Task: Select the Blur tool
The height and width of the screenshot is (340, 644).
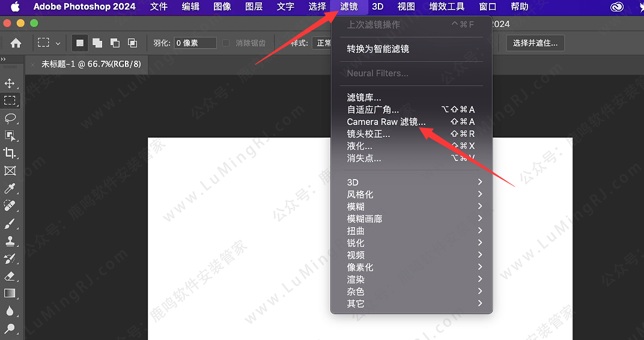Action: coord(10,311)
